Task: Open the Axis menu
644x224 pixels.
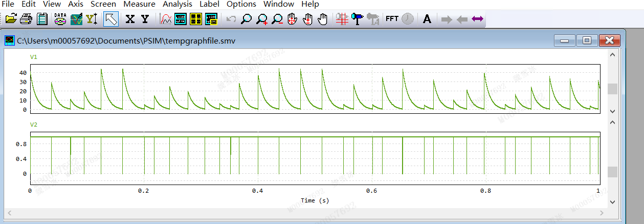Action: tap(76, 4)
